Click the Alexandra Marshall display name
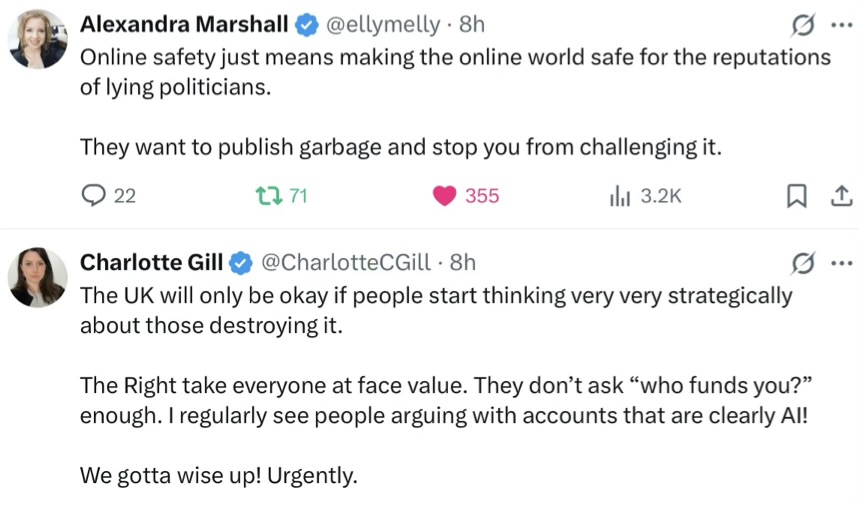The image size is (859, 505). tap(184, 24)
